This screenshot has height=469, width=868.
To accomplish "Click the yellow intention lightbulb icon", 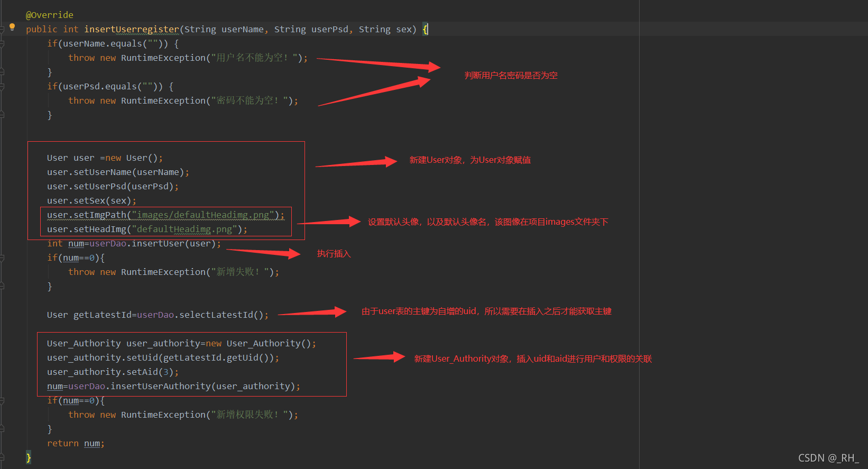I will pos(12,27).
